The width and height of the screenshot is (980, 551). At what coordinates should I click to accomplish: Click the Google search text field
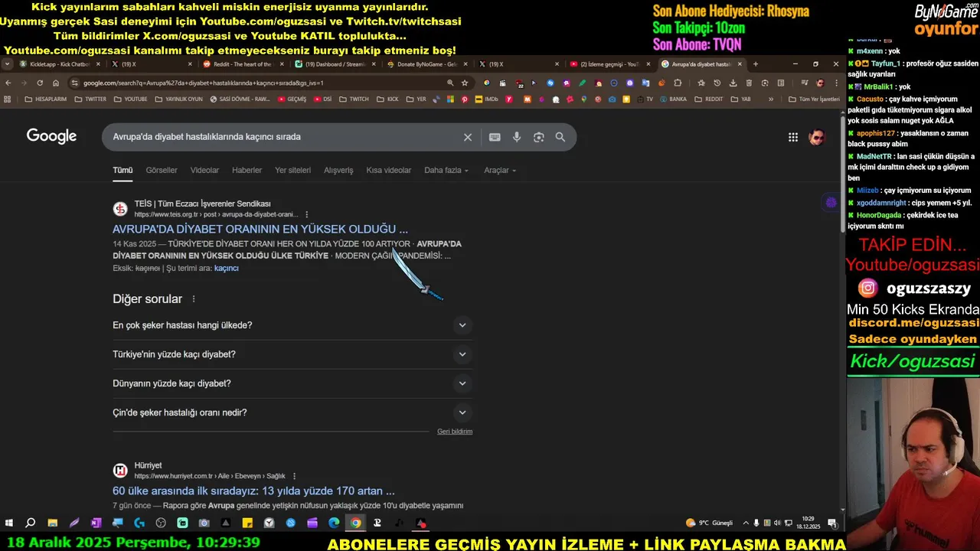[283, 137]
